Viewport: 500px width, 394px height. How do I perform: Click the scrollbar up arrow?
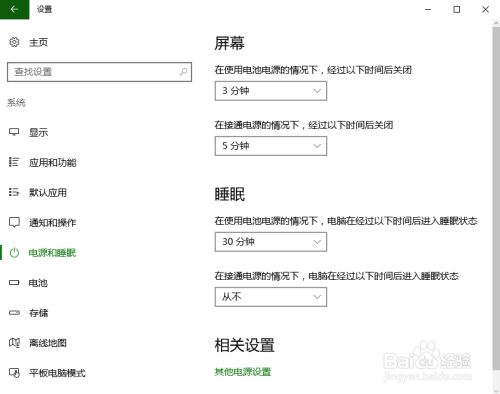(496, 23)
